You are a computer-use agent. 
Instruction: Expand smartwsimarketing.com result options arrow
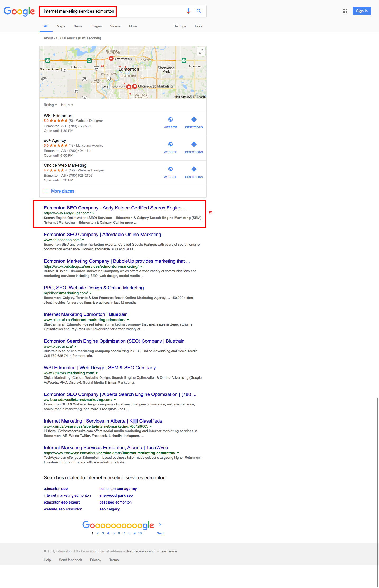point(97,373)
